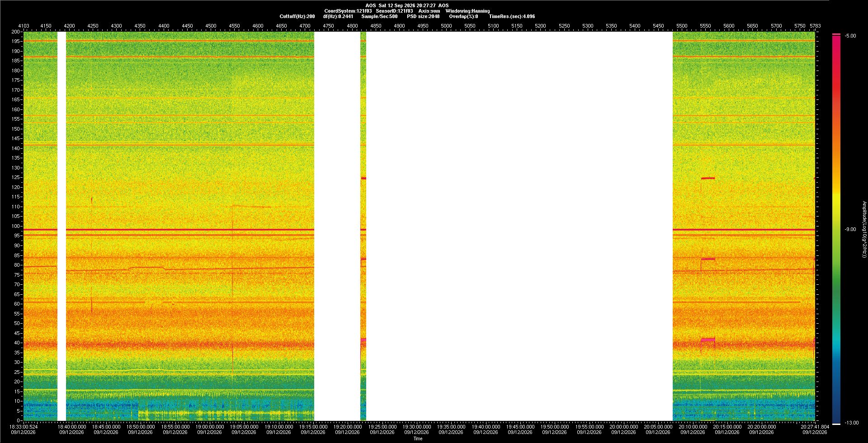This screenshot has height=443, width=868.
Task: Click the -5.00 colorbar maximum label
Action: click(x=850, y=36)
